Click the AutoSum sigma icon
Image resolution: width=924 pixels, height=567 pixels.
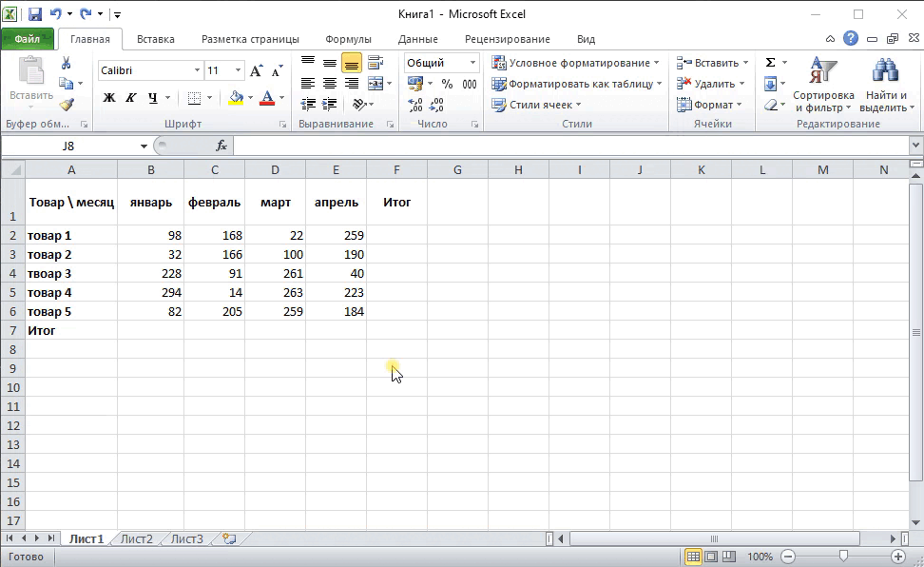tap(770, 63)
